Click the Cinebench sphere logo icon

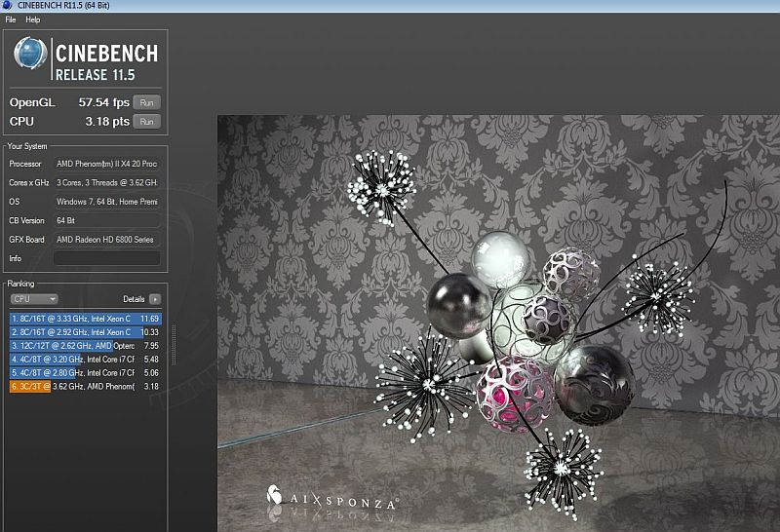30,53
